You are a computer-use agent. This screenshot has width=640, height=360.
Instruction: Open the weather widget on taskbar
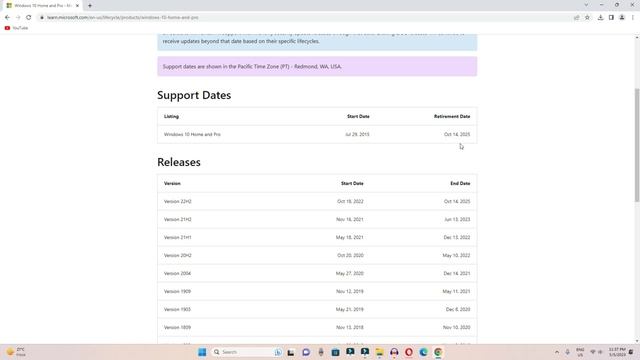(16, 352)
